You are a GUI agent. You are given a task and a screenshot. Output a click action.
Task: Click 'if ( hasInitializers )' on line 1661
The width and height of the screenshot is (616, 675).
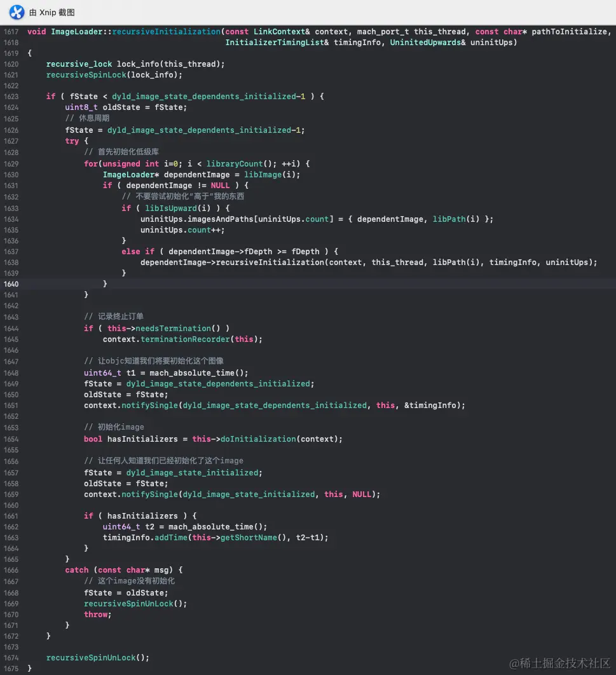pyautogui.click(x=135, y=515)
